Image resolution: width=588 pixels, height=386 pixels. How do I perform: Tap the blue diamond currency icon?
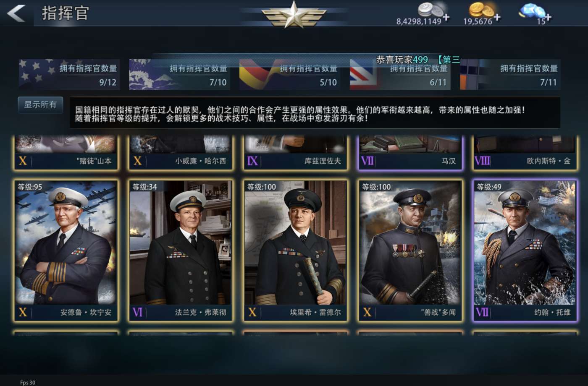(532, 10)
